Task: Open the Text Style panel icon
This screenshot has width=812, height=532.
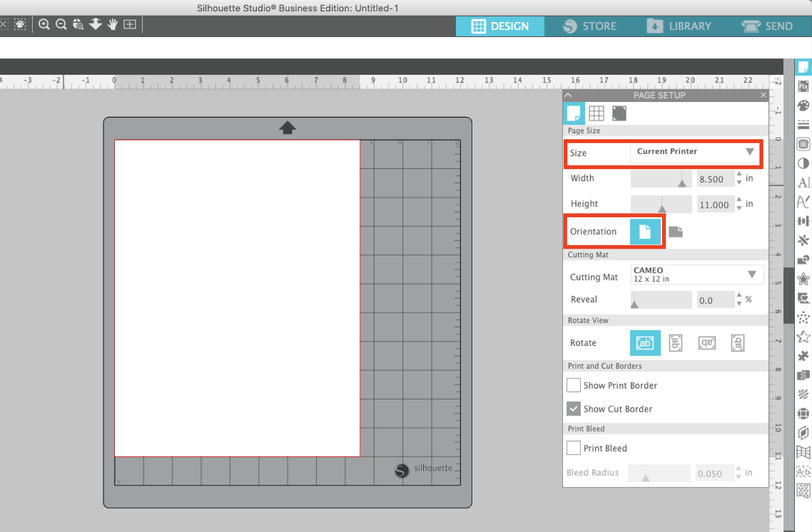Action: [x=803, y=183]
